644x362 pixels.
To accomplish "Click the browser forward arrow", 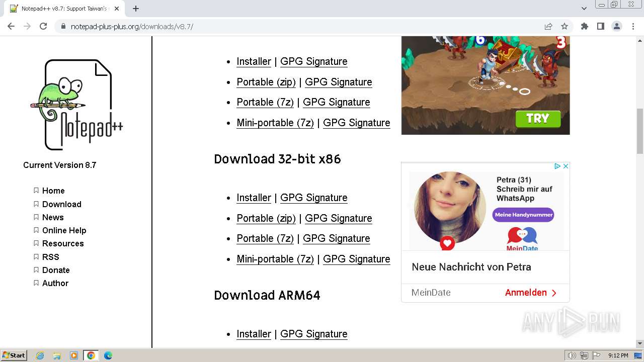I will click(x=27, y=26).
